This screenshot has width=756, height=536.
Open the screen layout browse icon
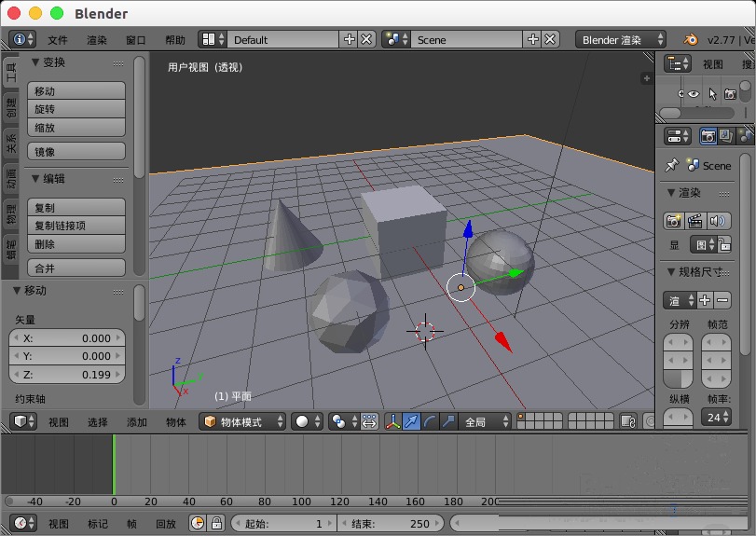pos(213,39)
